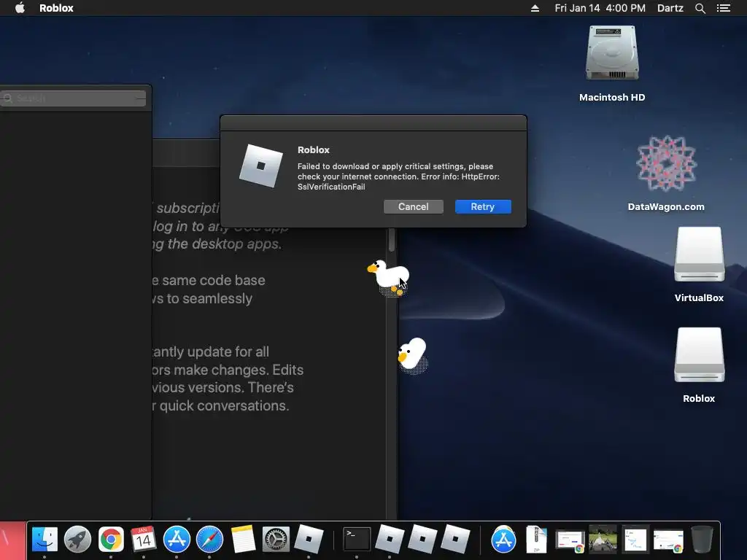Screen dimensions: 747x560
Task: Open Spotlight search magnifier in menu bar
Action: [700, 8]
